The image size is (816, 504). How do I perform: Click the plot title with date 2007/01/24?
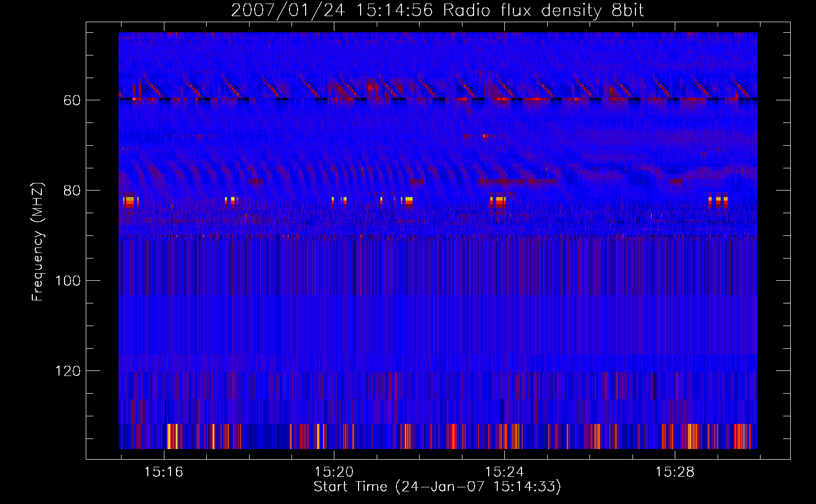[437, 10]
